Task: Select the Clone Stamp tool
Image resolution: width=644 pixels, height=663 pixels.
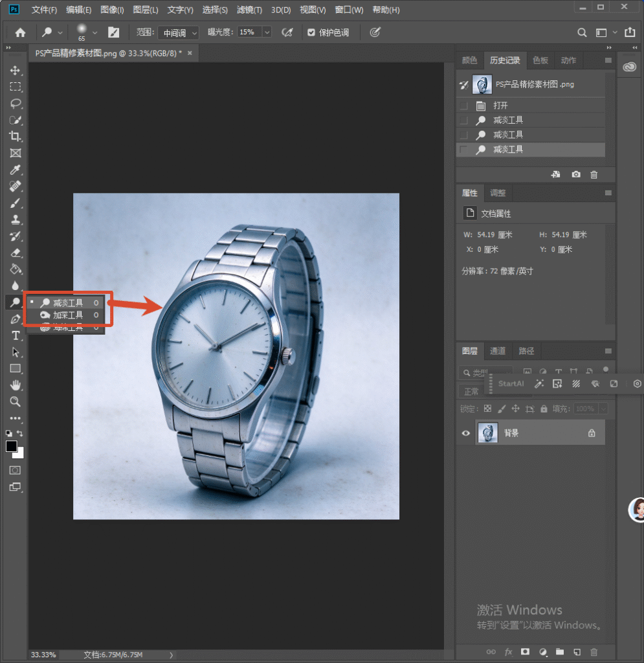Action: tap(16, 219)
